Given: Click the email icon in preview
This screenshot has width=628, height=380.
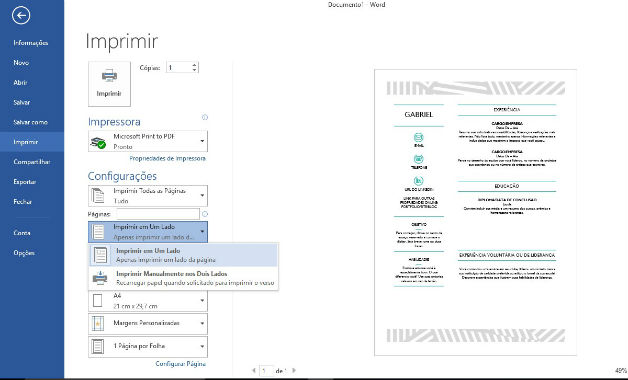Looking at the screenshot, I should click(419, 138).
